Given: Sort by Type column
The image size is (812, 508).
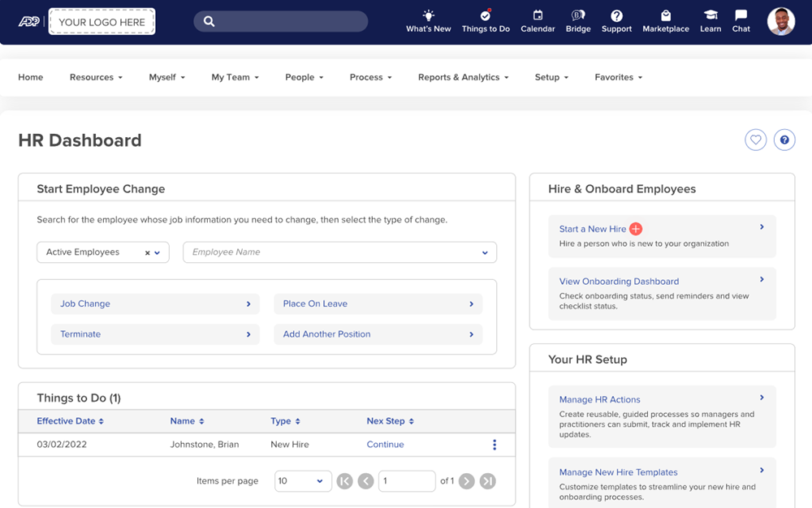Looking at the screenshot, I should click(x=285, y=421).
